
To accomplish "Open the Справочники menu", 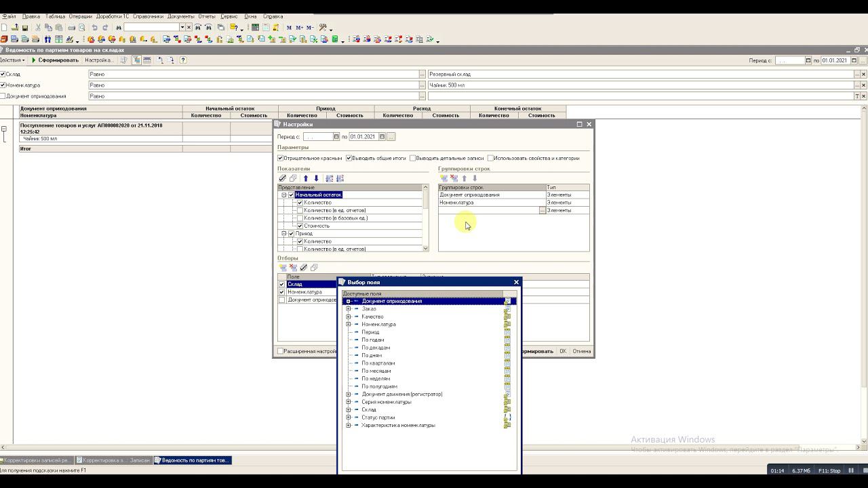I will tap(148, 16).
